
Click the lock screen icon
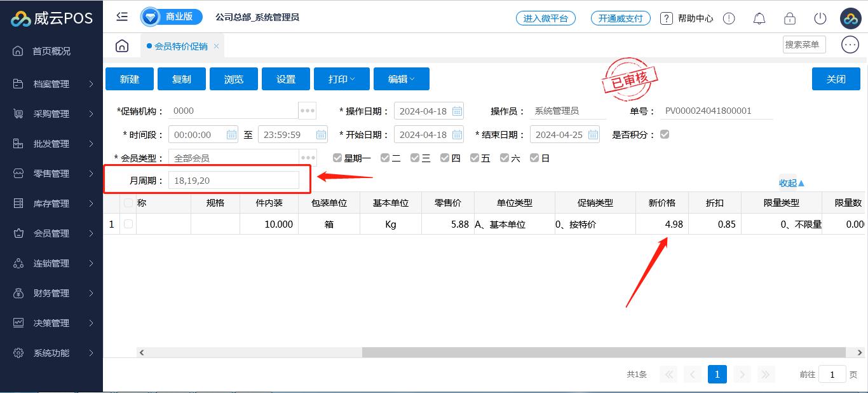pyautogui.click(x=789, y=18)
